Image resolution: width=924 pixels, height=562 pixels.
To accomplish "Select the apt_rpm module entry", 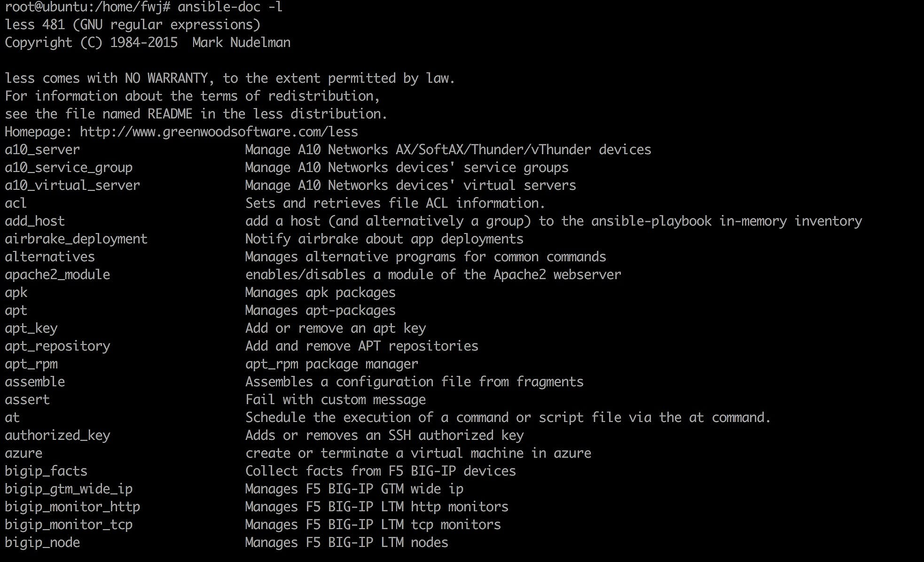I will 31,364.
